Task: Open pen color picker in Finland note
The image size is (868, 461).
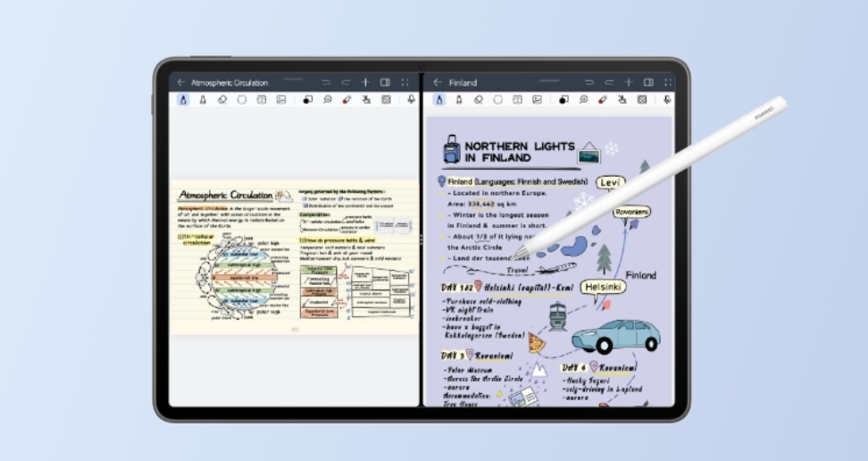Action: point(563,100)
